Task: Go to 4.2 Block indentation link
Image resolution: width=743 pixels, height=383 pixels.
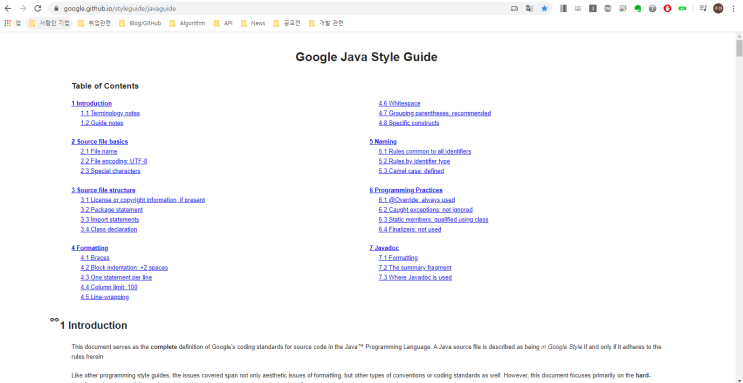Action: pos(124,268)
